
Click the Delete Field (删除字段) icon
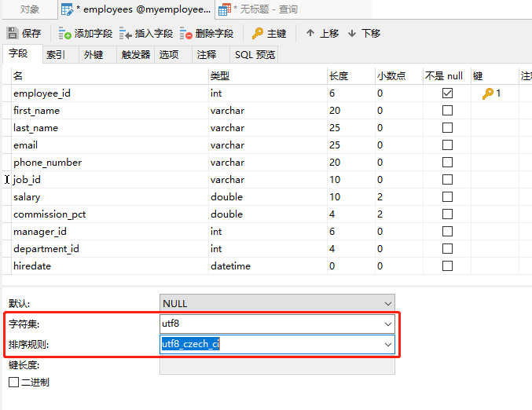[x=185, y=34]
